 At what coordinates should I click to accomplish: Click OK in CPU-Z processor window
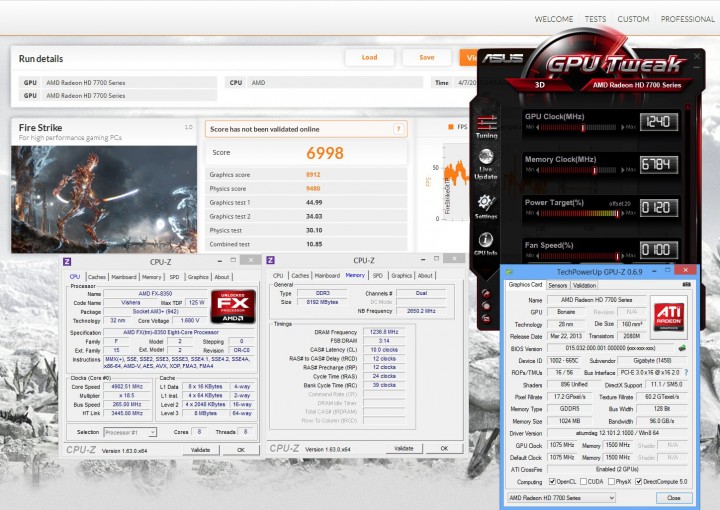pyautogui.click(x=241, y=450)
